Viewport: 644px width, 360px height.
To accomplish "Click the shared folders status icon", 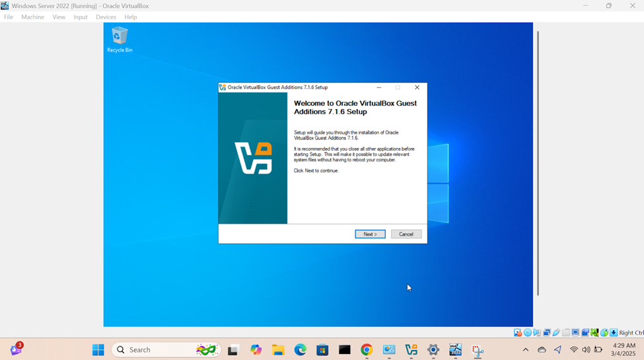I will pos(566,332).
